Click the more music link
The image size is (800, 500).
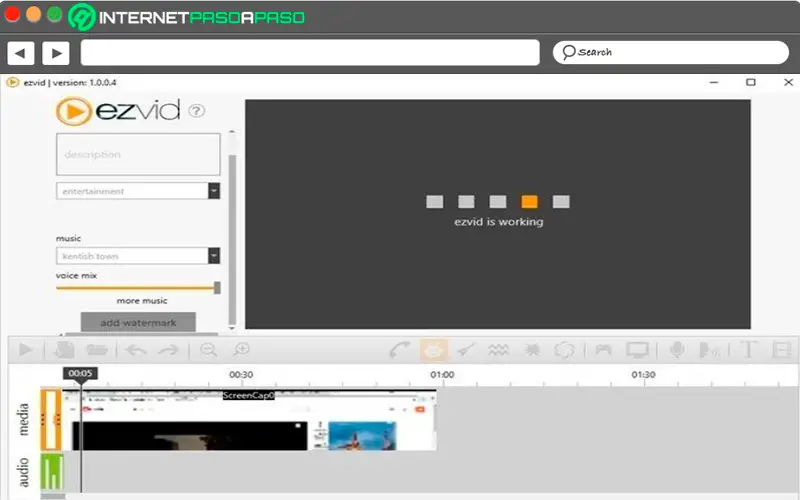point(142,301)
